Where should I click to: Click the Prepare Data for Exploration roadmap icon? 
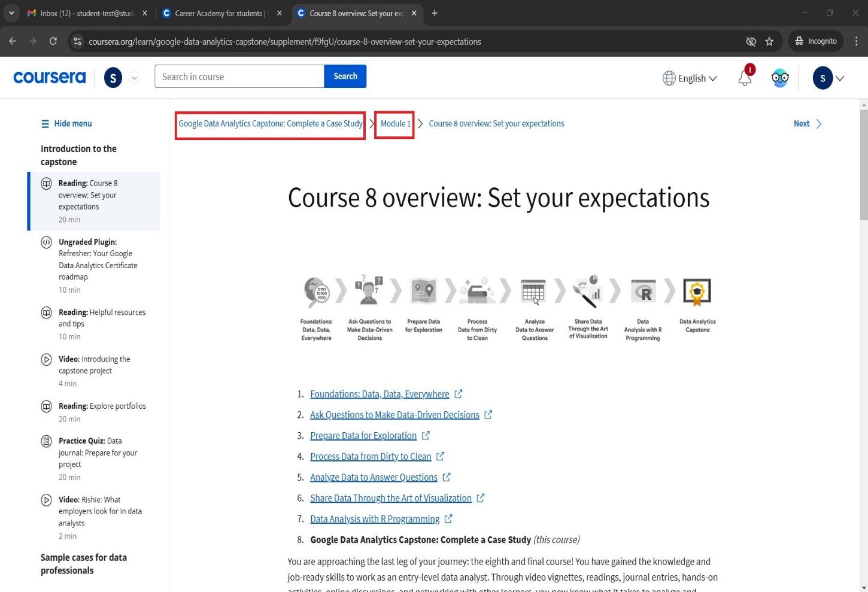[423, 291]
